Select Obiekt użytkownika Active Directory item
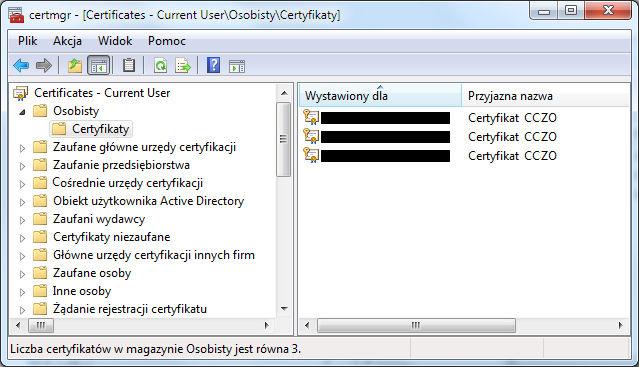The width and height of the screenshot is (639, 367). pos(148,201)
